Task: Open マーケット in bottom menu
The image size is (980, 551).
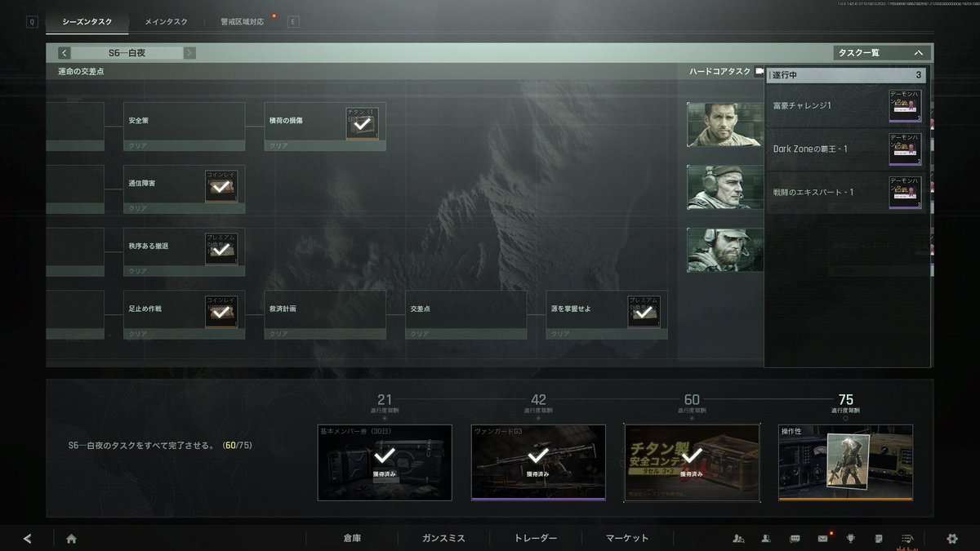Action: coord(627,538)
